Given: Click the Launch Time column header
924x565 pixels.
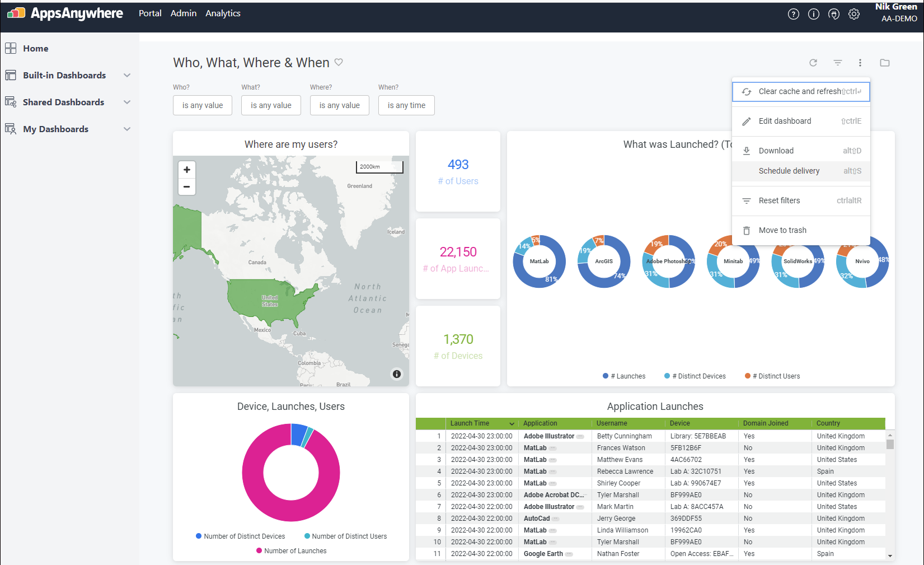Looking at the screenshot, I should point(470,423).
